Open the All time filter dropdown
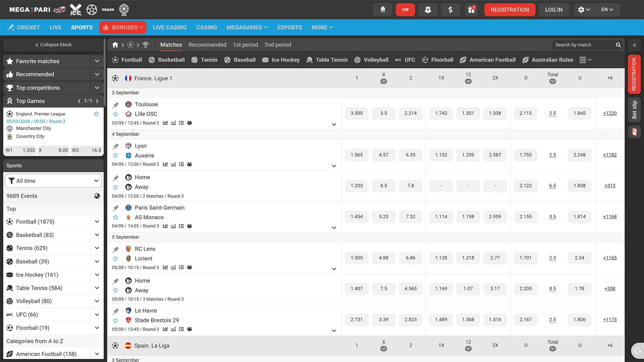This screenshot has height=362, width=644. point(54,181)
